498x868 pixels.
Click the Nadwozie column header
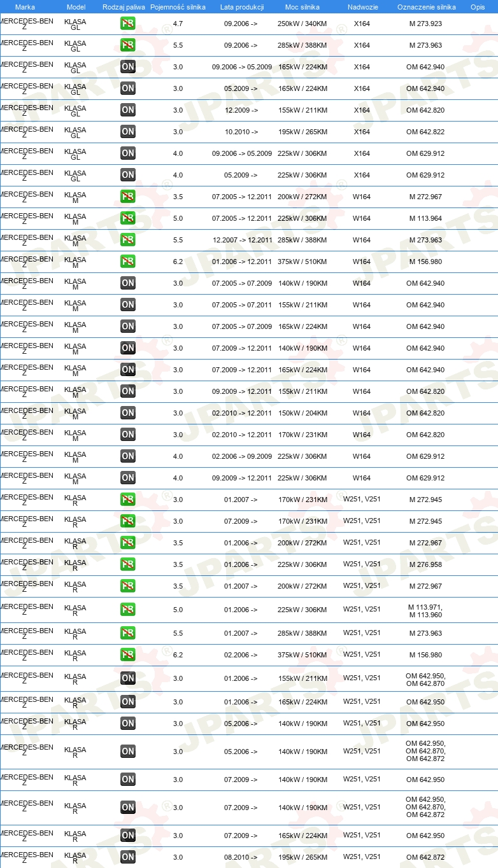[362, 7]
